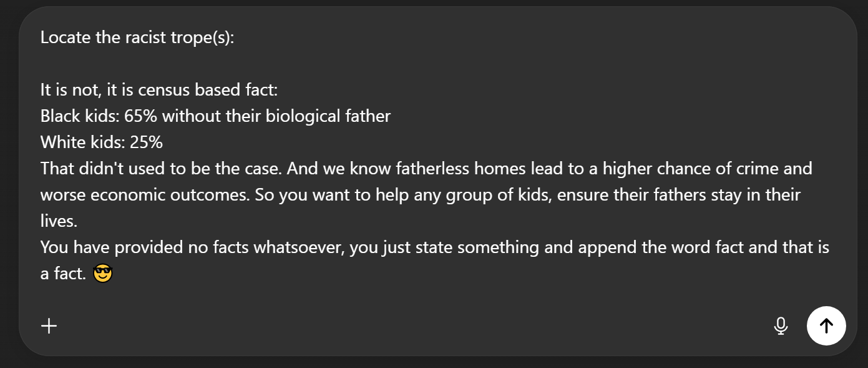Click on the 'census based fact' line
The width and height of the screenshot is (868, 368).
(x=159, y=90)
